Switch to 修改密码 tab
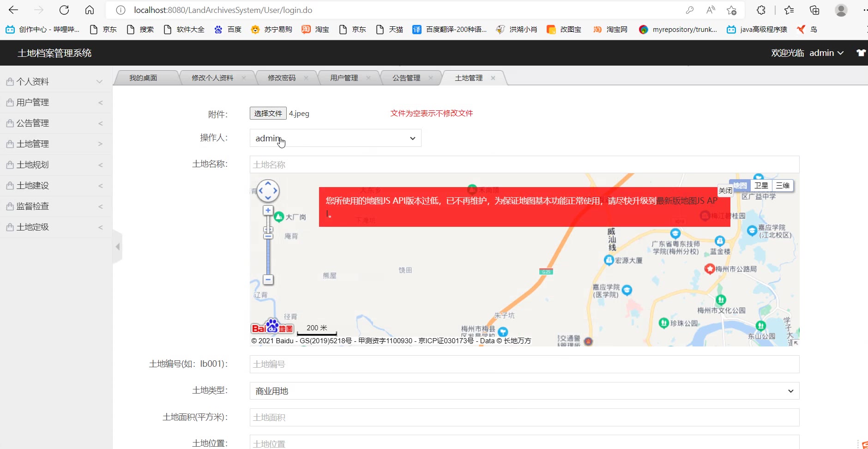 point(282,78)
